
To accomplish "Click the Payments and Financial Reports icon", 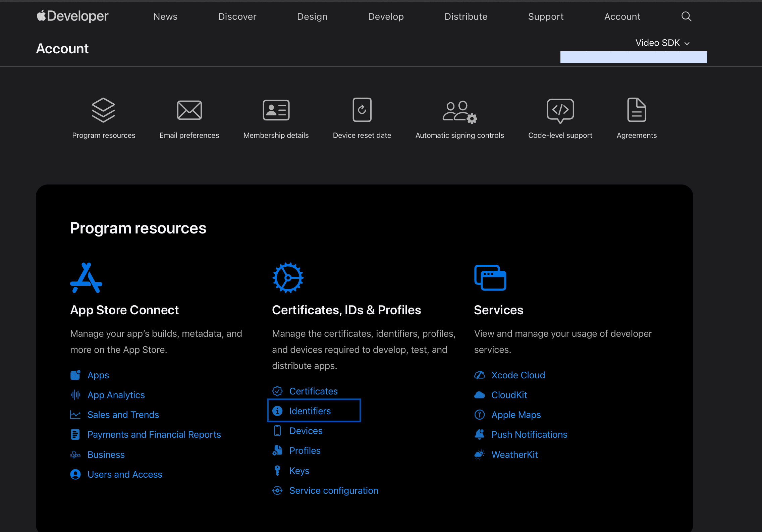I will 75,434.
